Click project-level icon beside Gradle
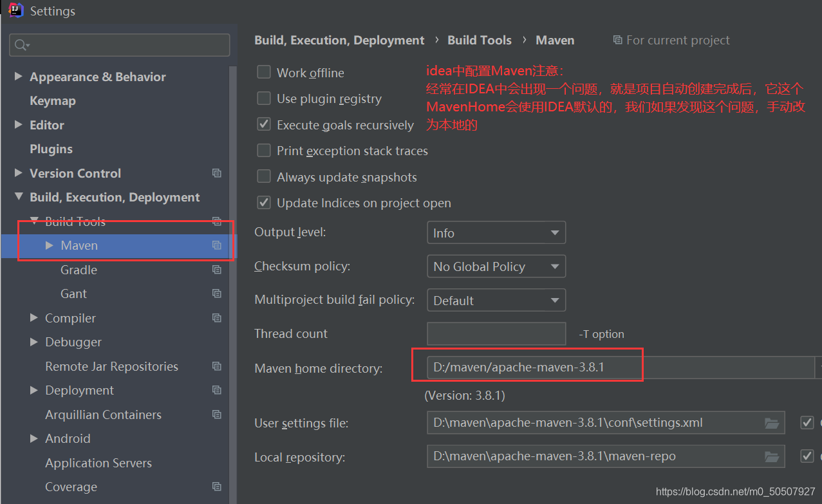Viewport: 822px width, 504px height. pos(217,270)
